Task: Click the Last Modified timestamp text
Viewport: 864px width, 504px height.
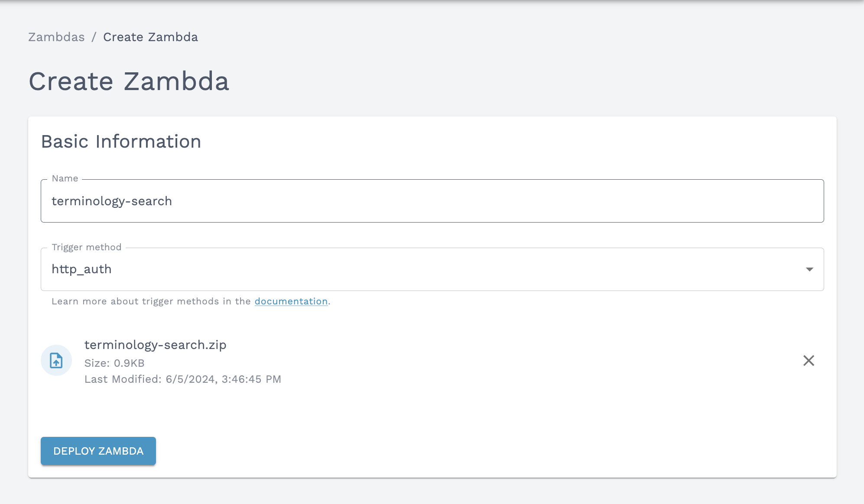Action: (x=183, y=379)
